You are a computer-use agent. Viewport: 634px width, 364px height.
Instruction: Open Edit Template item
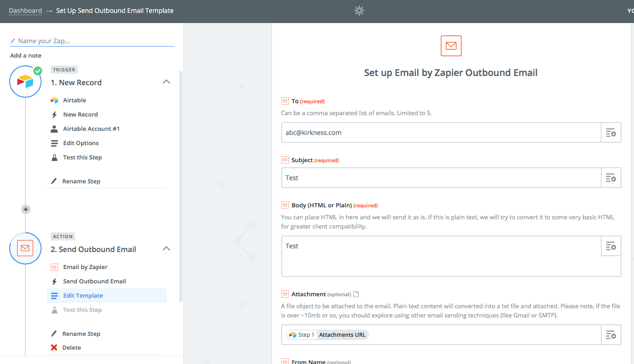tap(107, 295)
